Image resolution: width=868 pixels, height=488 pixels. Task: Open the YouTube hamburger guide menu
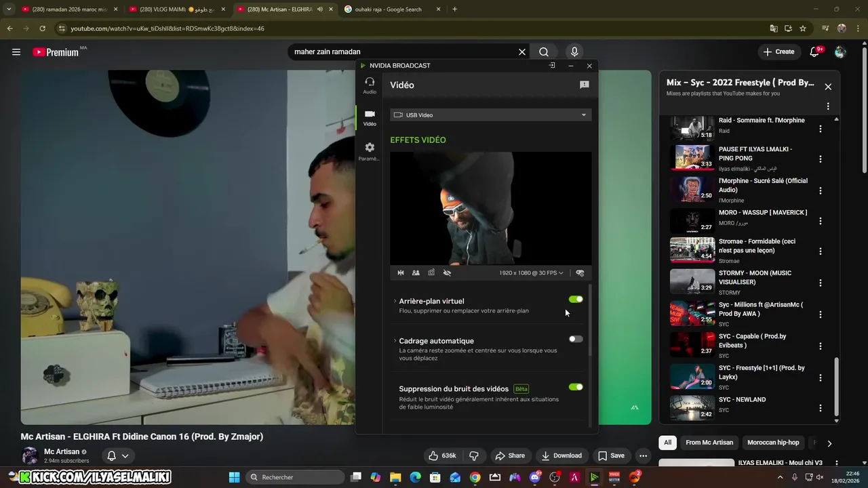pos(16,52)
